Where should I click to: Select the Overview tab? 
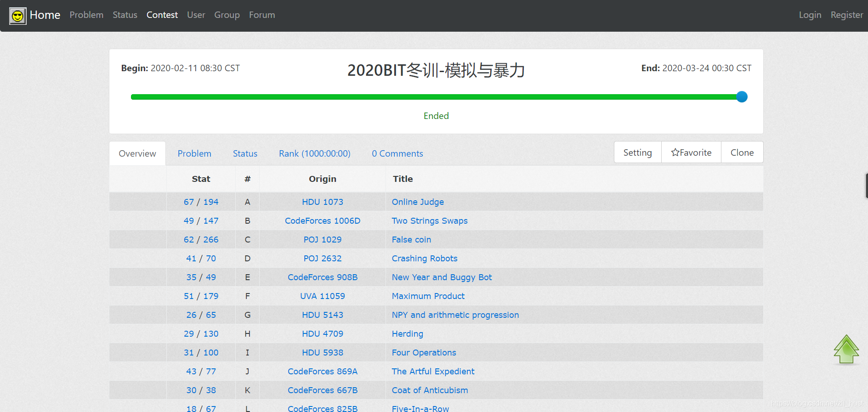point(137,153)
